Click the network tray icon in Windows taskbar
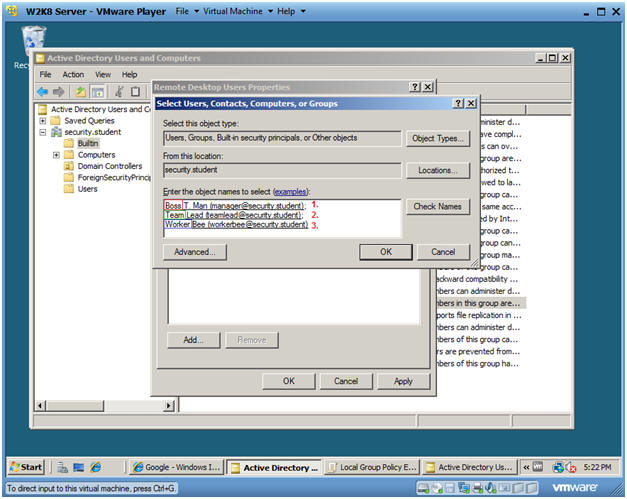The image size is (627, 499). tap(558, 467)
